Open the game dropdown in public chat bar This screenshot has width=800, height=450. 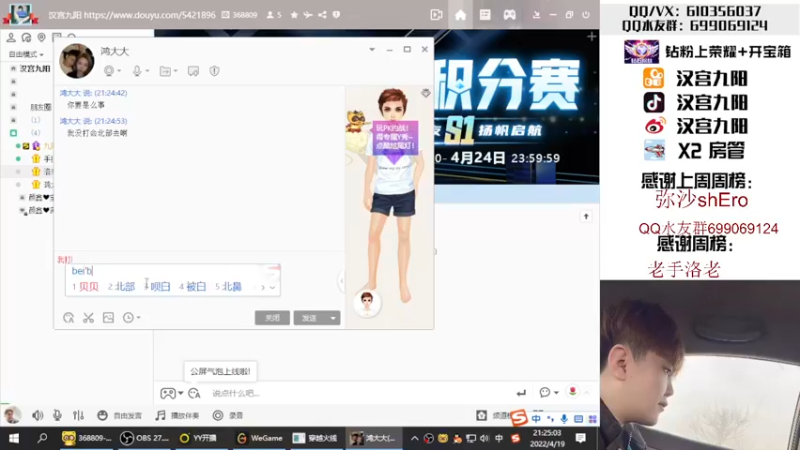pos(171,393)
